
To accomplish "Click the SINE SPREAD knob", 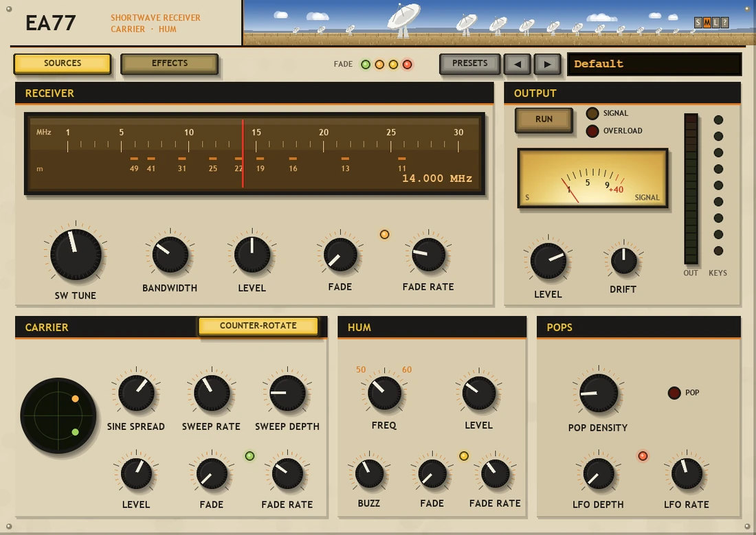I will pos(137,393).
